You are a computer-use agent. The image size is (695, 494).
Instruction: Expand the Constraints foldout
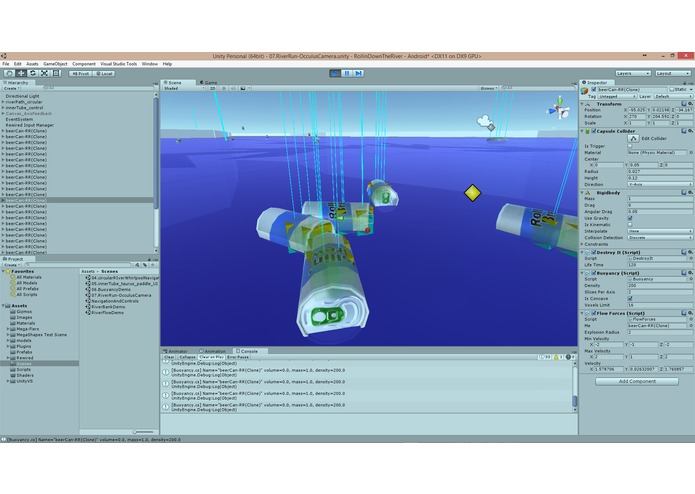tap(582, 244)
